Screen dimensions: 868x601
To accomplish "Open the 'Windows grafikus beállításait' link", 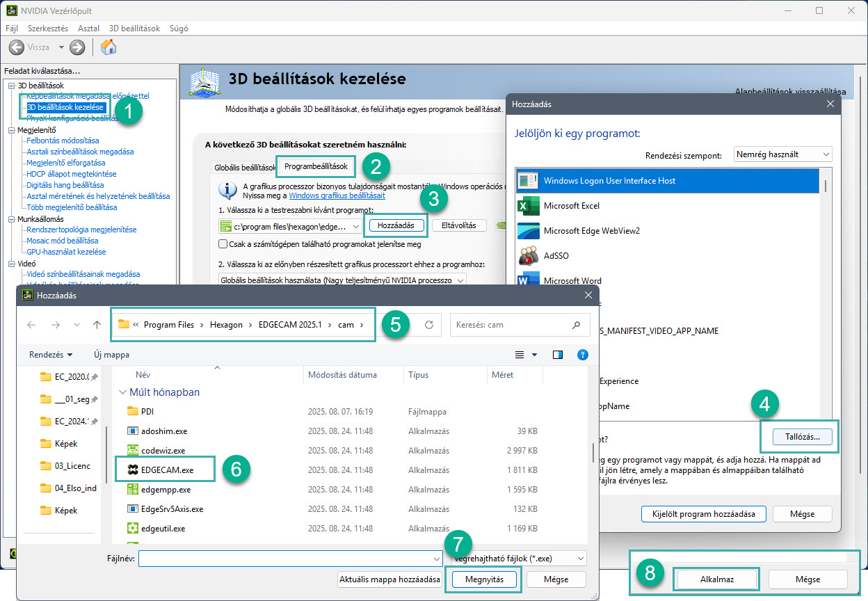I will (x=337, y=196).
